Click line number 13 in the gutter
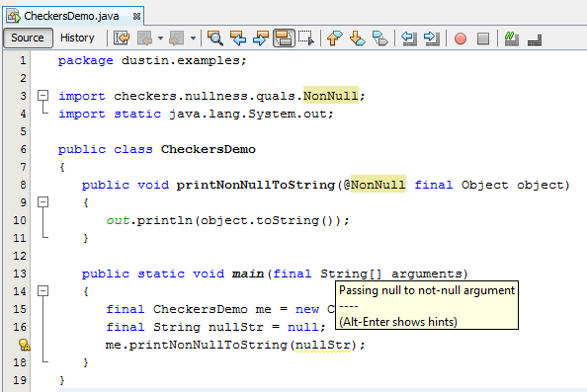Viewport: 587px width, 392px height. [20, 274]
